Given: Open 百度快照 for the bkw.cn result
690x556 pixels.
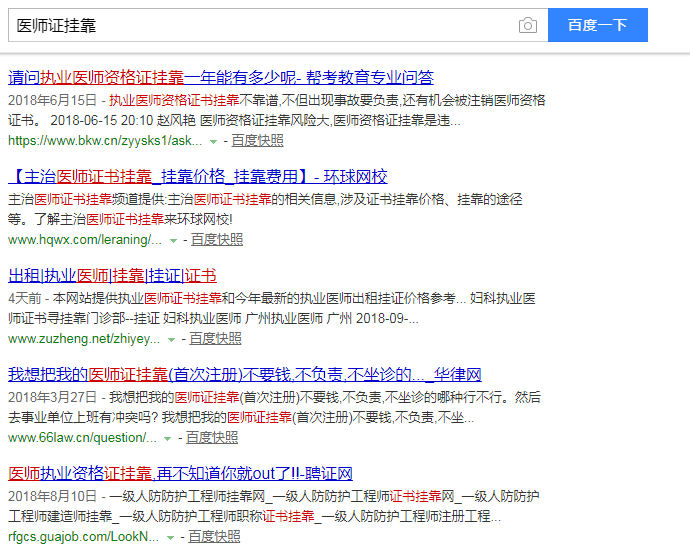Looking at the screenshot, I should pos(257,141).
